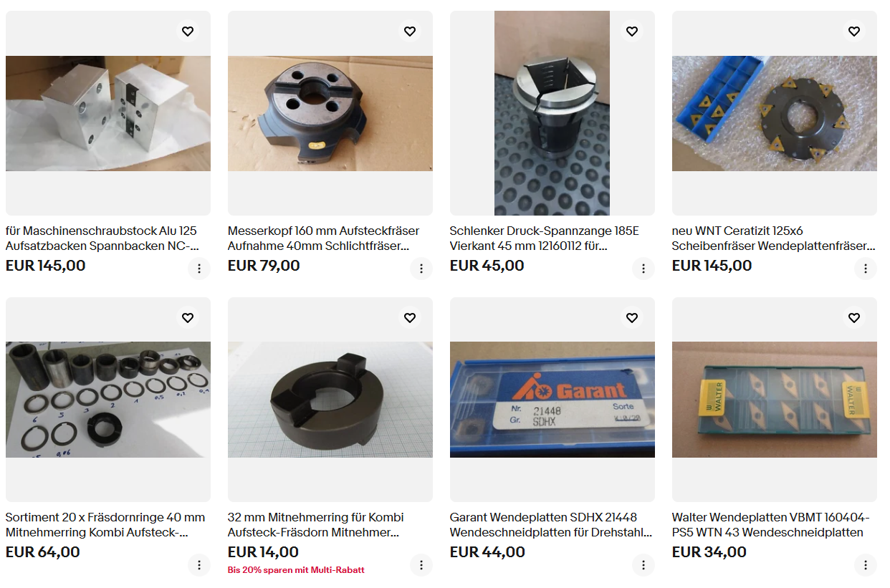This screenshot has width=890, height=588.
Task: Save Schlenker Druck-Spannzange to watchlist via heart
Action: click(632, 32)
